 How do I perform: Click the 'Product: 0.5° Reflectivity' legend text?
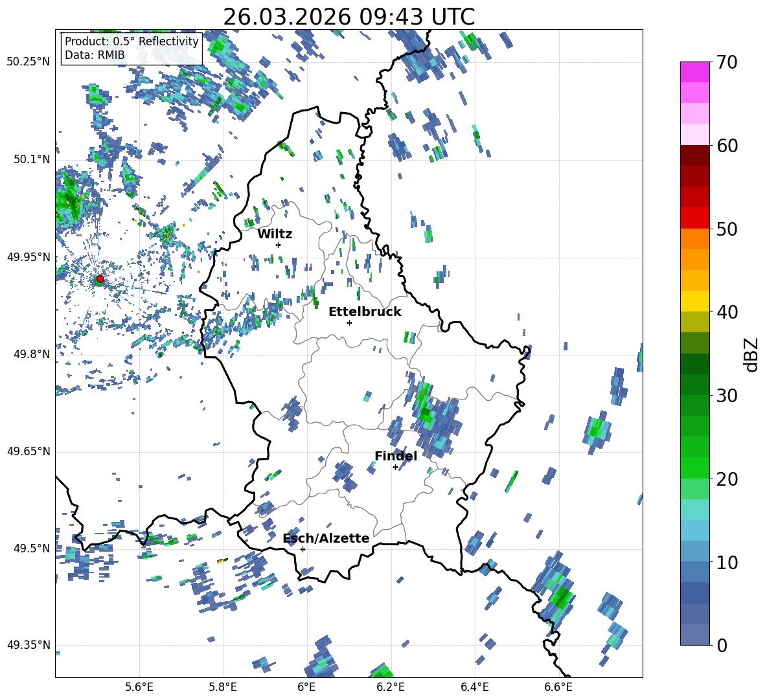click(132, 41)
